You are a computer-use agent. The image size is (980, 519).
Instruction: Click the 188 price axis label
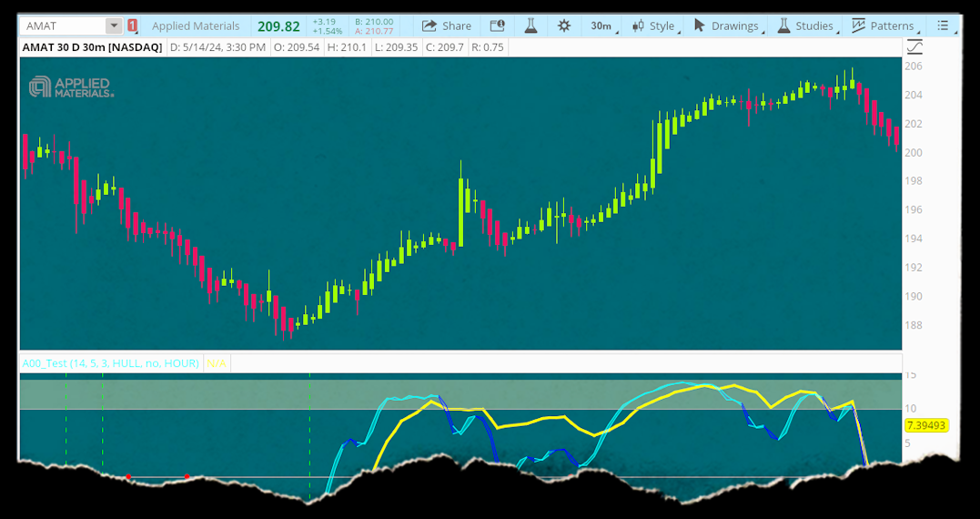914,325
